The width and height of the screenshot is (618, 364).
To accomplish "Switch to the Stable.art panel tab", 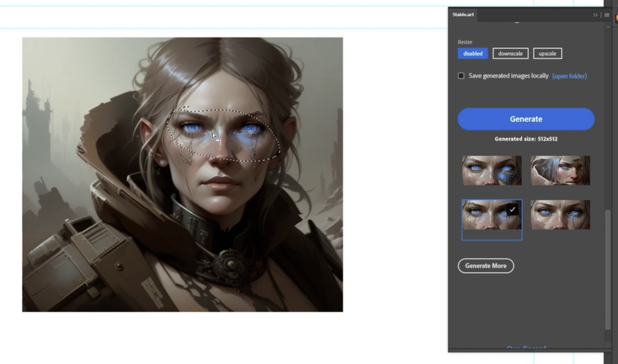I will 463,15.
